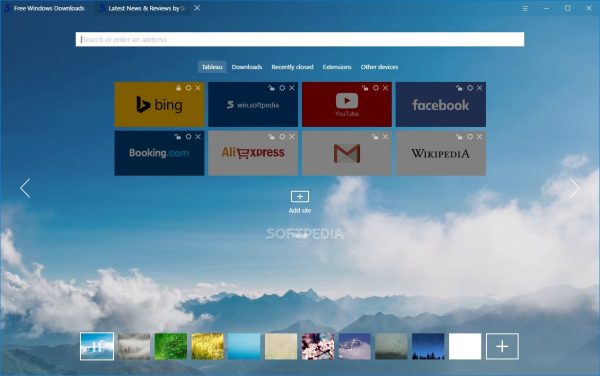Select the Other devices link
Image resolution: width=600 pixels, height=376 pixels.
coord(379,67)
